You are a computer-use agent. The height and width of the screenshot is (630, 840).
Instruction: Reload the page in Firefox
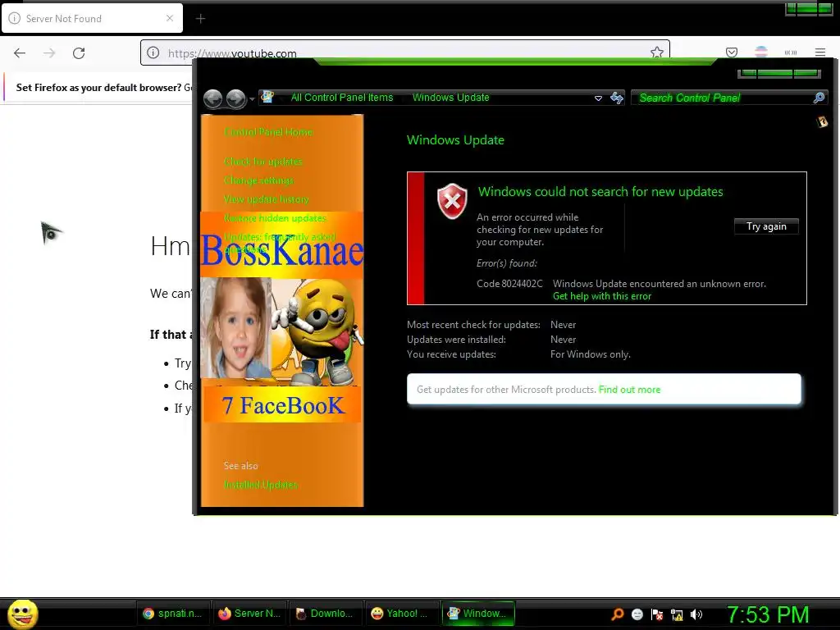tap(79, 52)
